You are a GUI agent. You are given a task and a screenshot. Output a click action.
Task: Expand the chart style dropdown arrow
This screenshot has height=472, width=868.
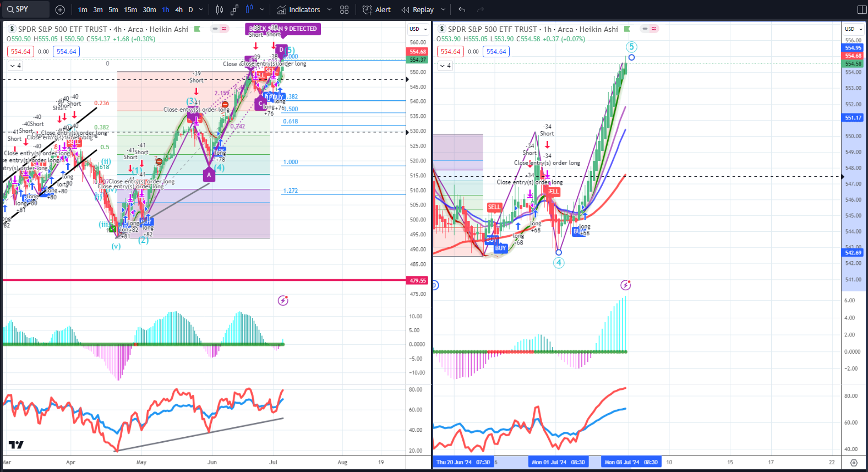coord(262,10)
